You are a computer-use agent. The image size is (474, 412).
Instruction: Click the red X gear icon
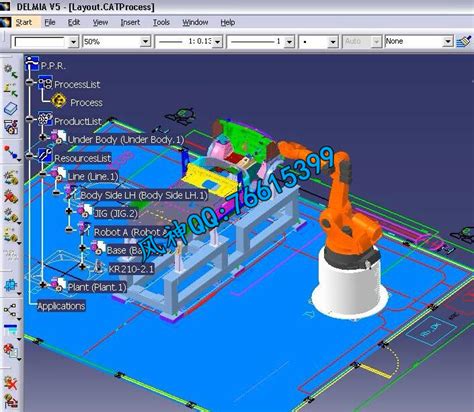11,196
